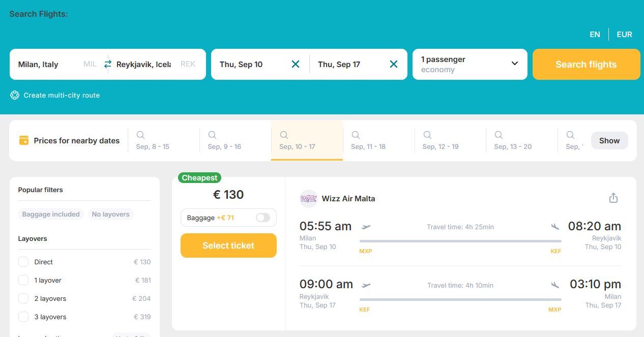Click the multi-city route icon
Image resolution: width=644 pixels, height=337 pixels.
(15, 95)
